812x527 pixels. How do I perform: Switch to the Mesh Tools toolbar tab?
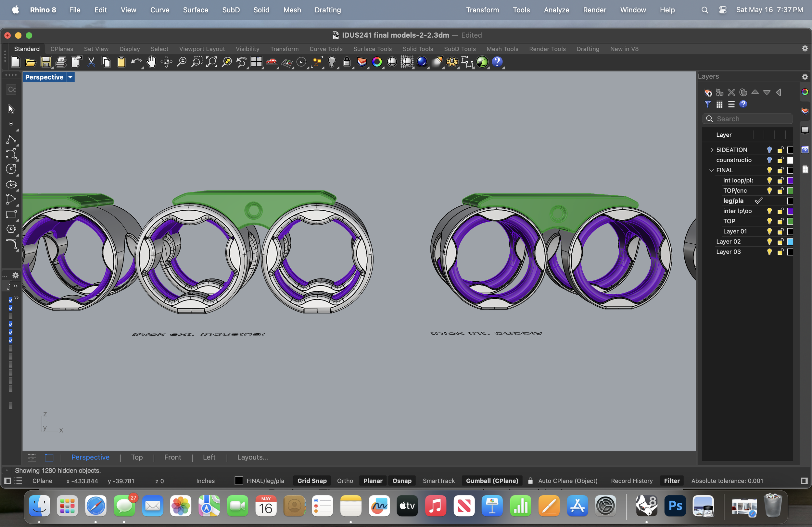point(502,49)
